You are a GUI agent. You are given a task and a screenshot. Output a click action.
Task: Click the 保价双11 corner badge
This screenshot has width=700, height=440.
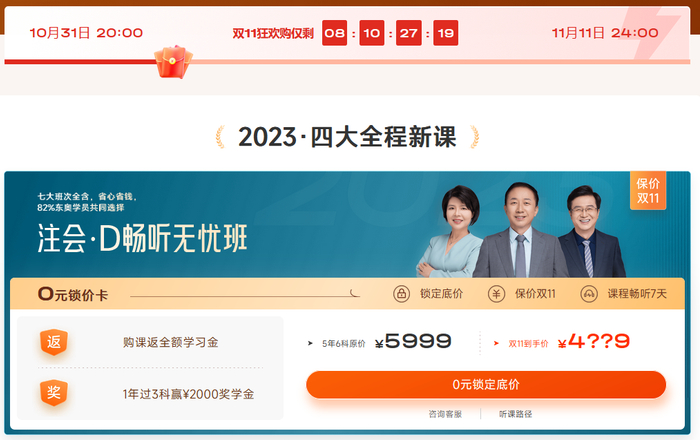pyautogui.click(x=648, y=191)
